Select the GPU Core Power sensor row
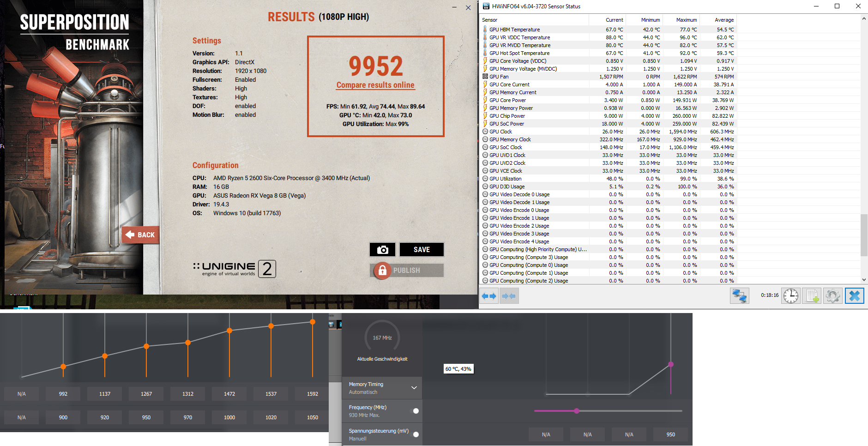The width and height of the screenshot is (868, 446). 608,100
